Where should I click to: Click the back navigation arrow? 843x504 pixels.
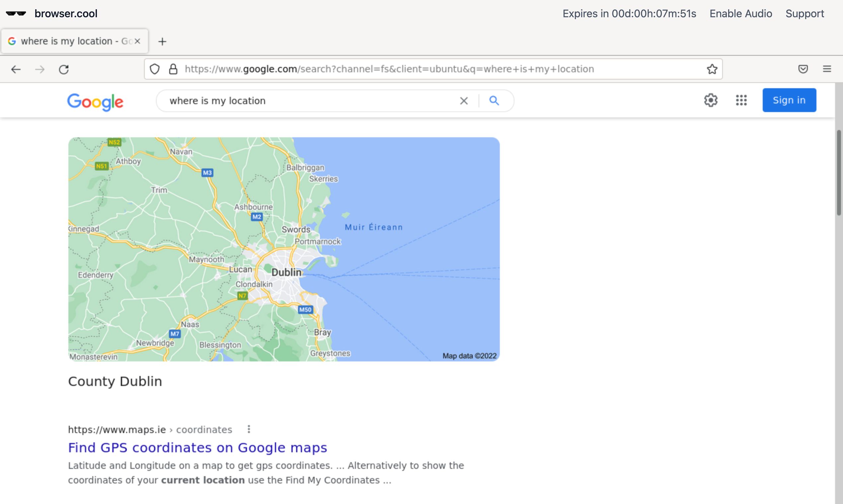click(x=16, y=69)
